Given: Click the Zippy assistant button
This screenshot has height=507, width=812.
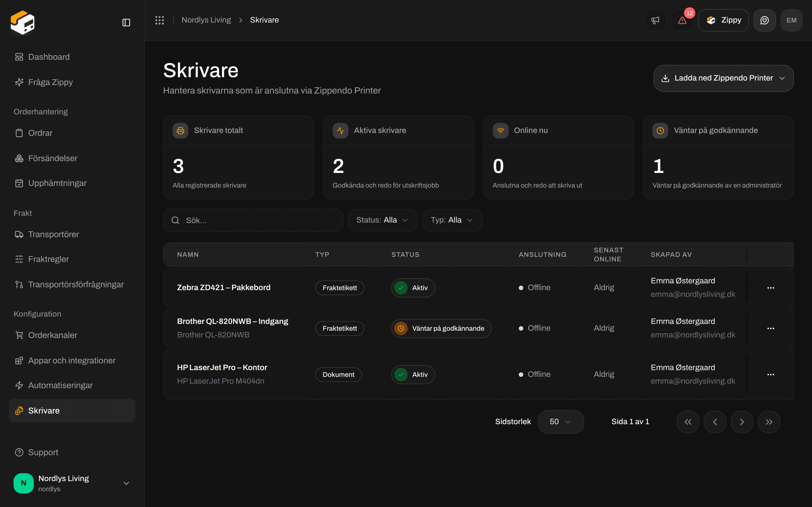Looking at the screenshot, I should click(x=723, y=20).
